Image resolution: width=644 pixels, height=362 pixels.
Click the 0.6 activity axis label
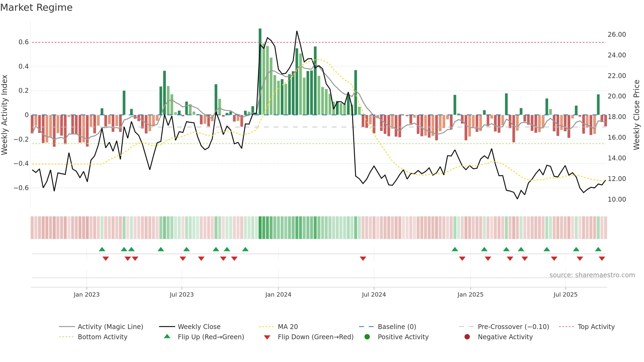(24, 42)
